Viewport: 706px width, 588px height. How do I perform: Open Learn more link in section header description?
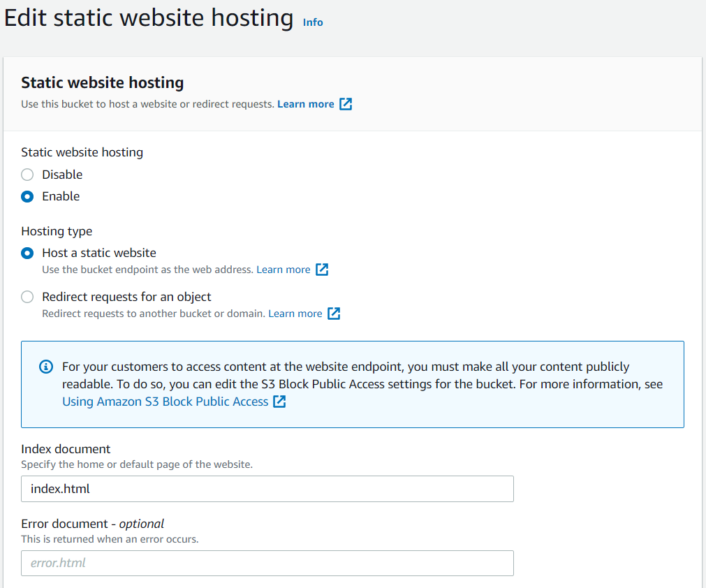click(305, 104)
